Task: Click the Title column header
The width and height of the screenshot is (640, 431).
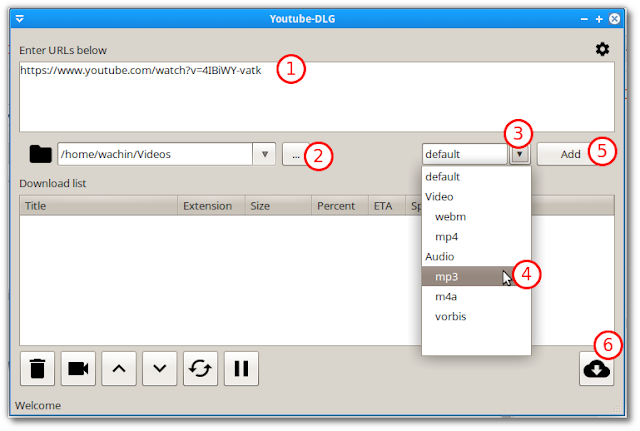Action: pyautogui.click(x=98, y=206)
